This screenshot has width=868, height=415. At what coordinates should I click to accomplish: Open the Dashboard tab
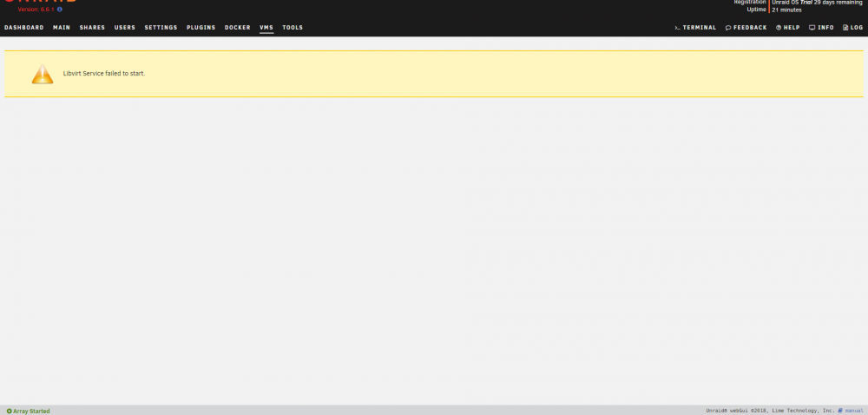(x=23, y=28)
